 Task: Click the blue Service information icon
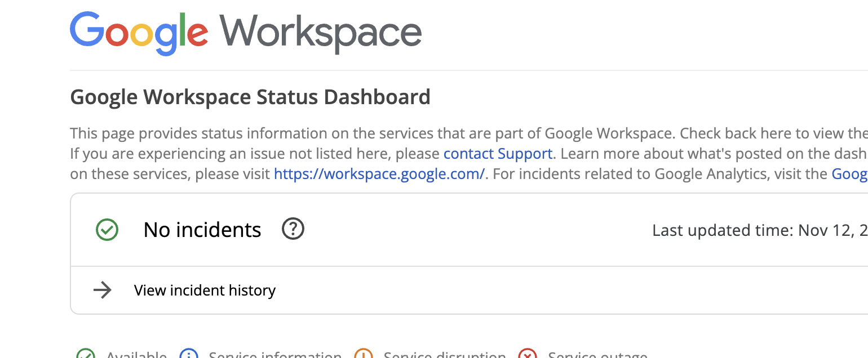coord(189,355)
